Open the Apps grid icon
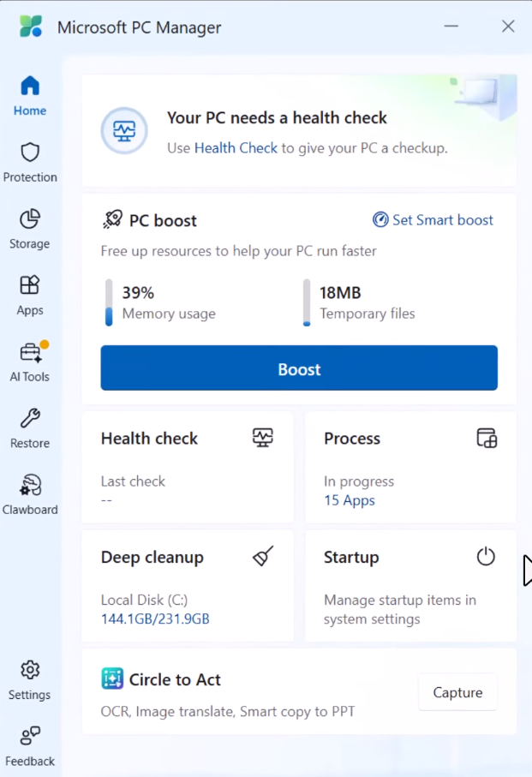Screen dimensions: 532x777 [x=30, y=285]
